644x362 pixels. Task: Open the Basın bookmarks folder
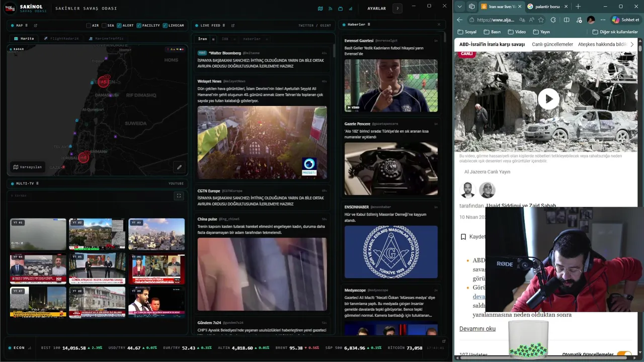[x=492, y=32]
